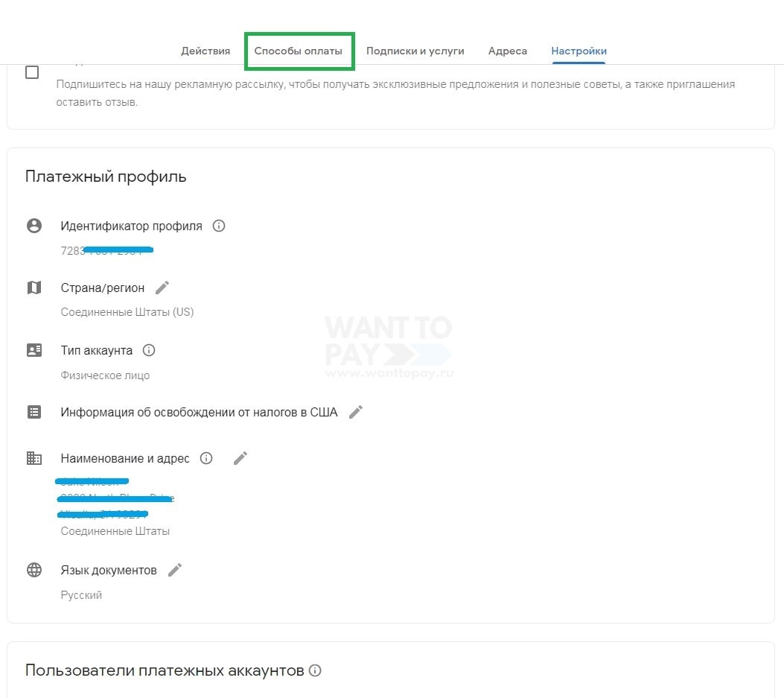Enable the promotional newsletter checkbox

click(32, 72)
